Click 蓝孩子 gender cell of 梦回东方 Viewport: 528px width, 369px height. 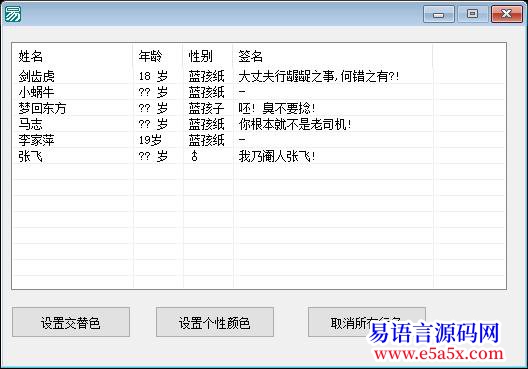pyautogui.click(x=206, y=108)
